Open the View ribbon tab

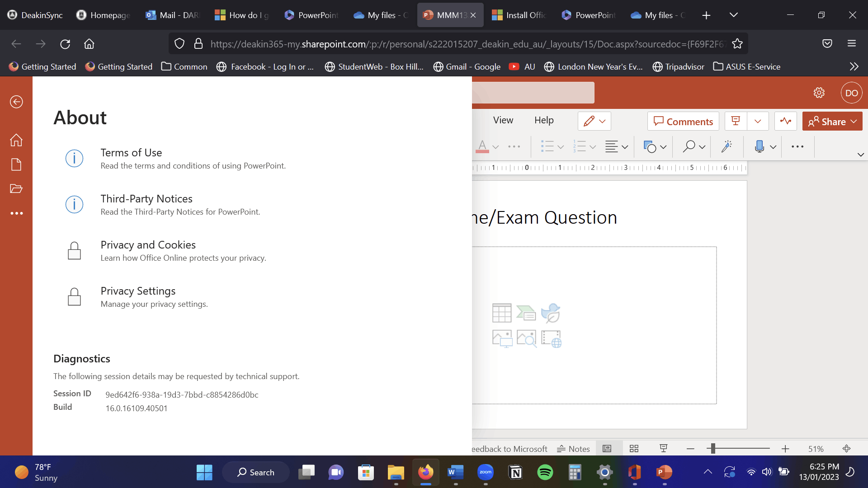[x=503, y=120]
